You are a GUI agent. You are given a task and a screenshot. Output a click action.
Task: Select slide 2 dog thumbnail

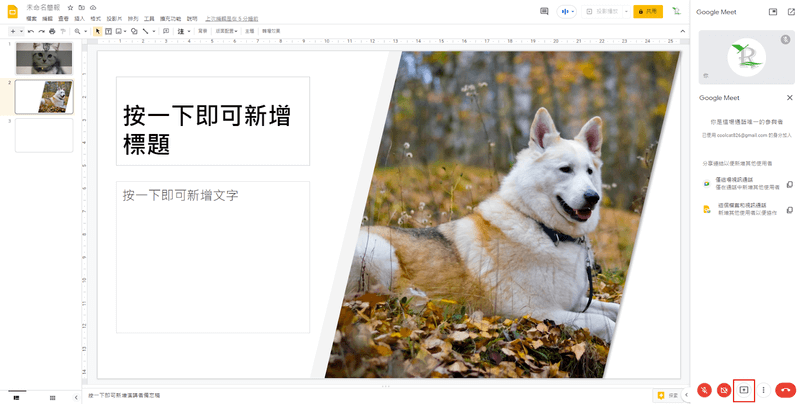pos(44,97)
